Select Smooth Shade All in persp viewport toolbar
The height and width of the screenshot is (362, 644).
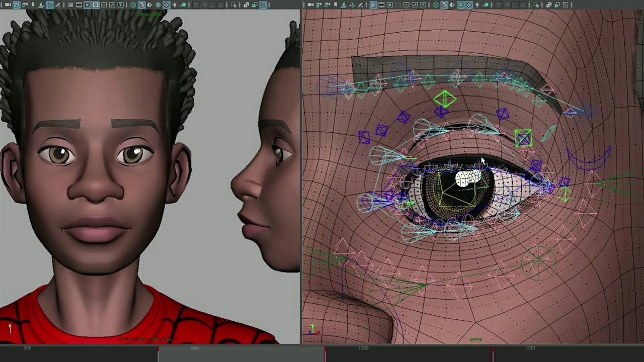[444, 5]
